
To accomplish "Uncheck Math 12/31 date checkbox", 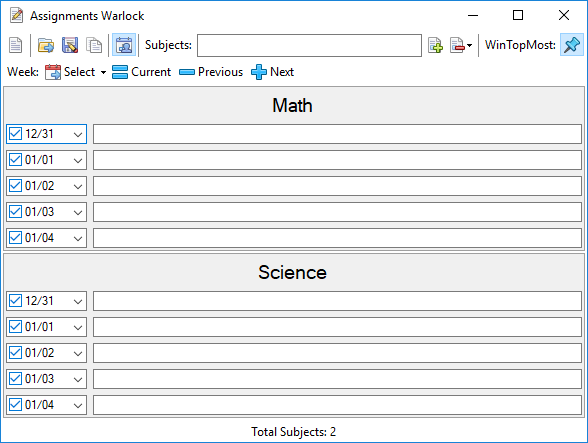I will 15,134.
